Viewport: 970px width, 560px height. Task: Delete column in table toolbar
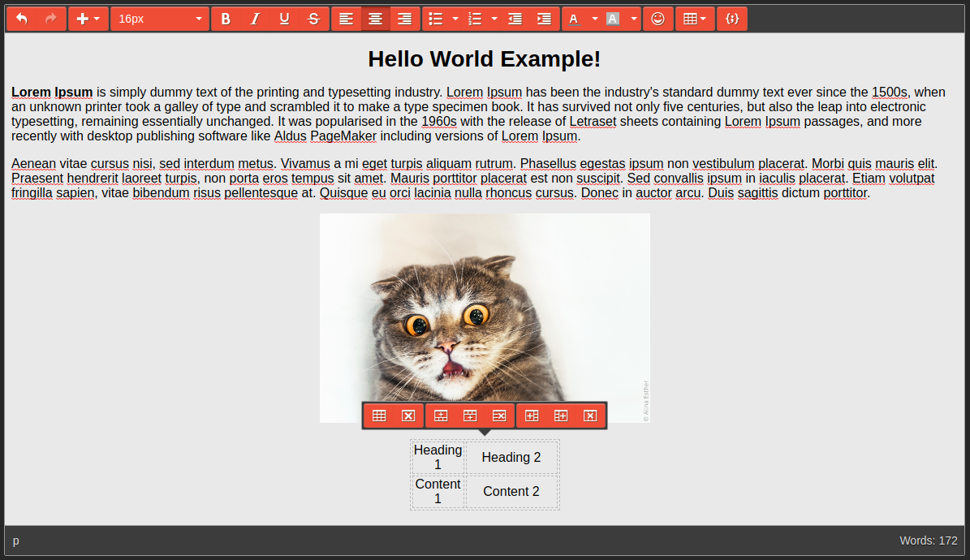pos(590,416)
